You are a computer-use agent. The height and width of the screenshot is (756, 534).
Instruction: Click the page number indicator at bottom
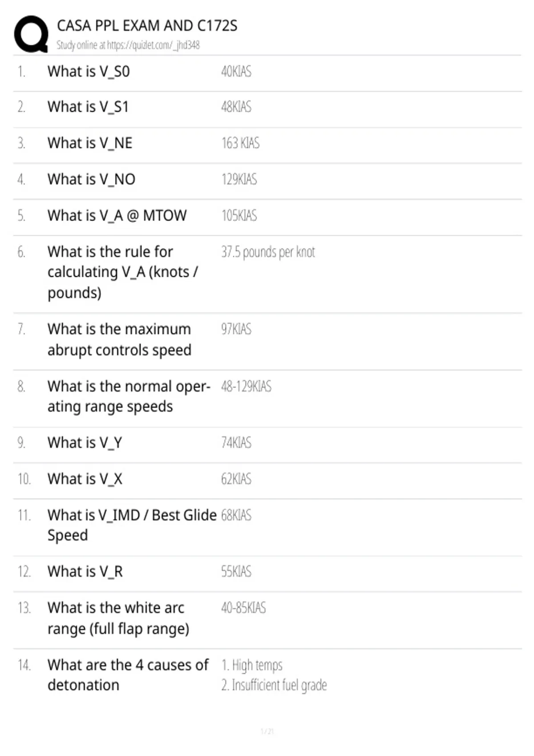[267, 731]
